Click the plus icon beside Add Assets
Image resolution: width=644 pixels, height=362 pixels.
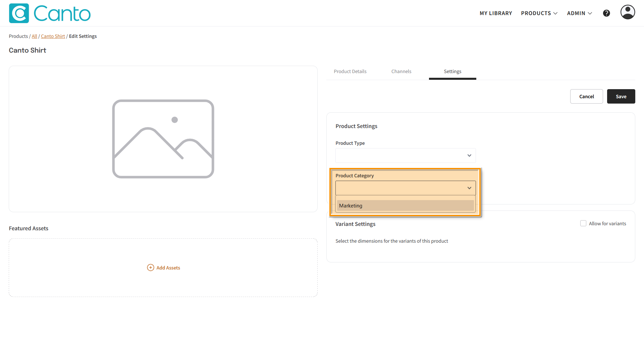point(151,267)
